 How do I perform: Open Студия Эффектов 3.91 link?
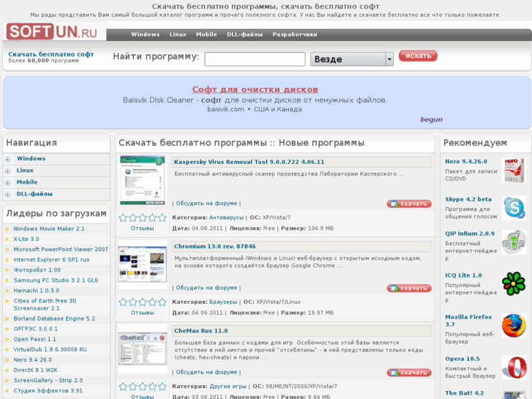[48, 390]
